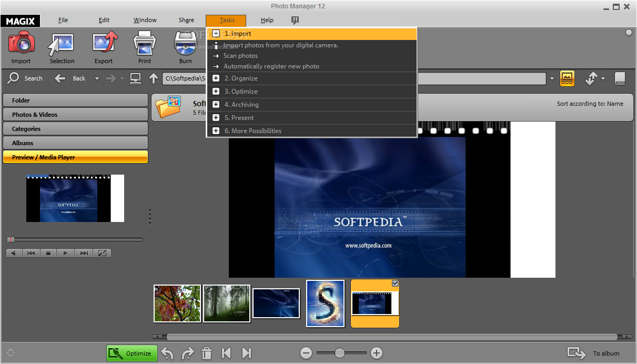Screen dimensions: 637x364
Task: Click the Import camera icon
Action: pos(21,43)
